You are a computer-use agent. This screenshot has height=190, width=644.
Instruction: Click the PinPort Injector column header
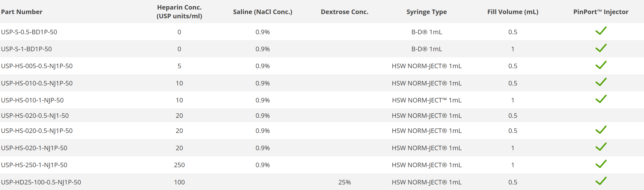point(601,12)
